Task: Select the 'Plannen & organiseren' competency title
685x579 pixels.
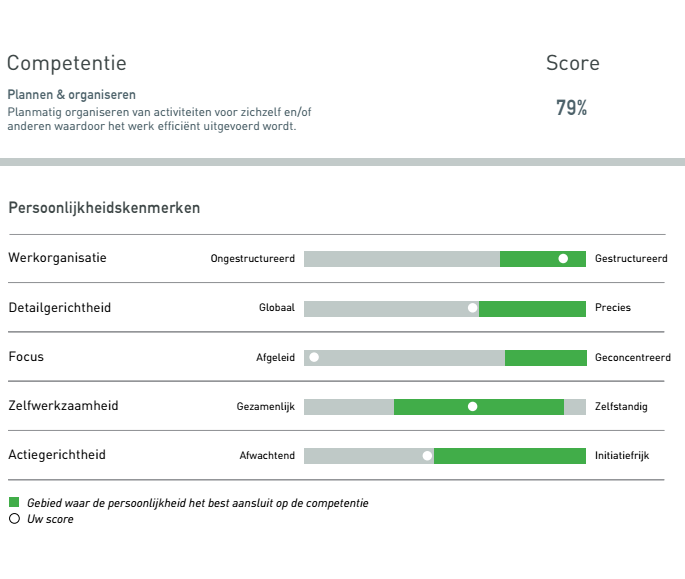Action: [72, 95]
